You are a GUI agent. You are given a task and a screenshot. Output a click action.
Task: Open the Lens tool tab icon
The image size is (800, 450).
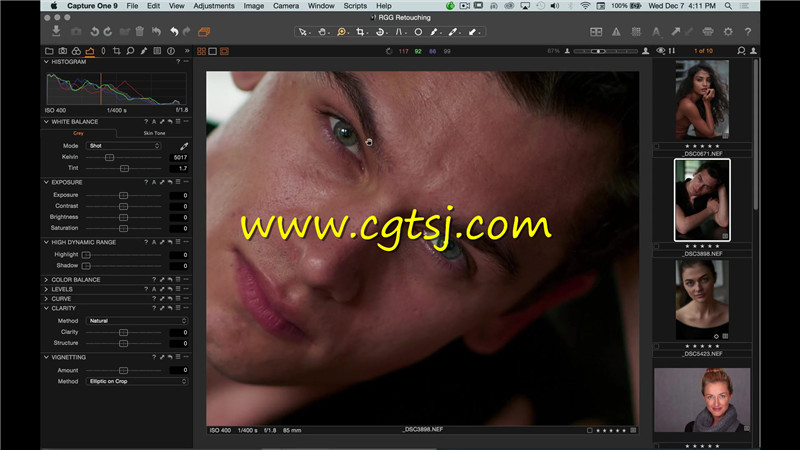(x=103, y=51)
